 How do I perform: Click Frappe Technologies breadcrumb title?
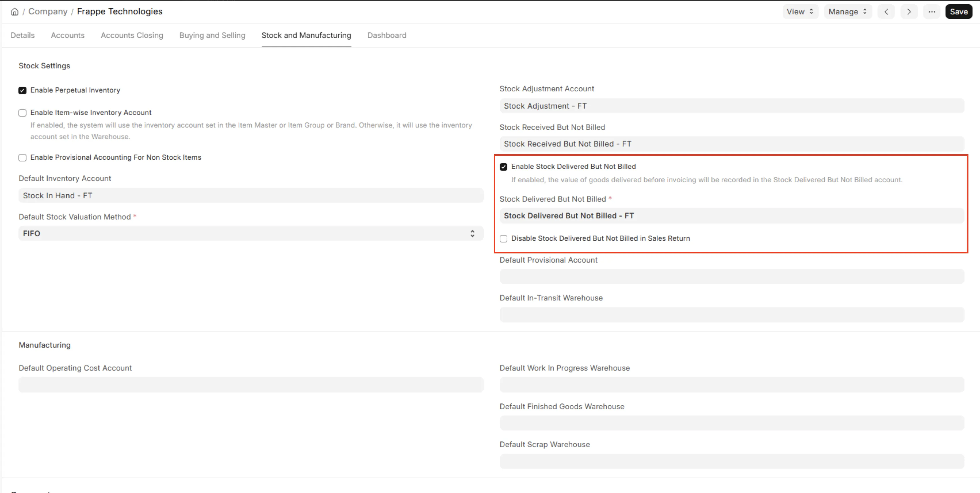pos(120,12)
